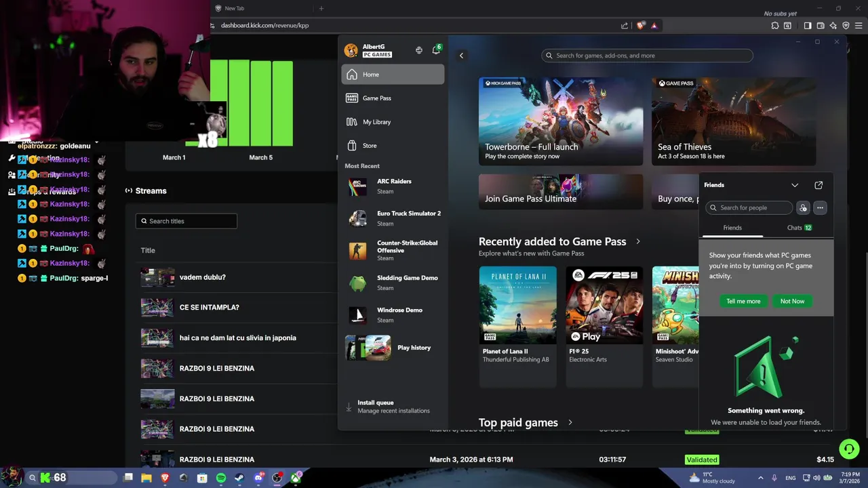Open Spotify from the taskbar
This screenshot has width=868, height=488.
click(x=221, y=478)
